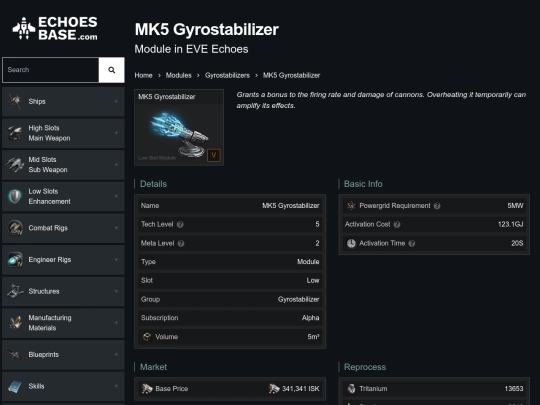Click Tech Level help question icon
Viewport: 540px width, 405px height.
click(180, 225)
